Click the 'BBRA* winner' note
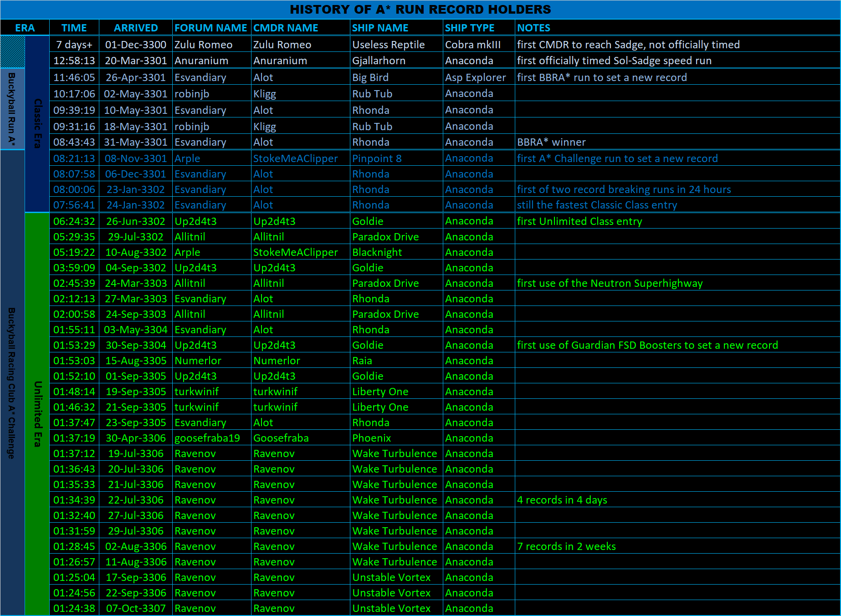841x616 pixels. 551,142
